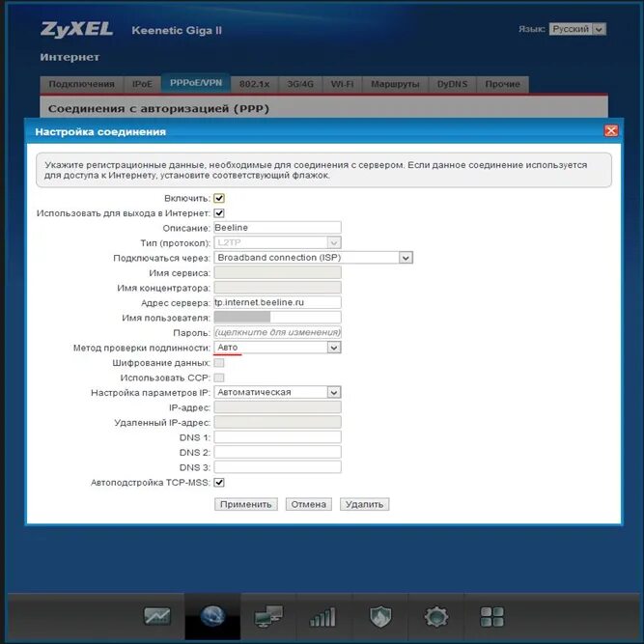Toggle the Включить checkbox
Screen dimensions: 644x644
coord(219,198)
